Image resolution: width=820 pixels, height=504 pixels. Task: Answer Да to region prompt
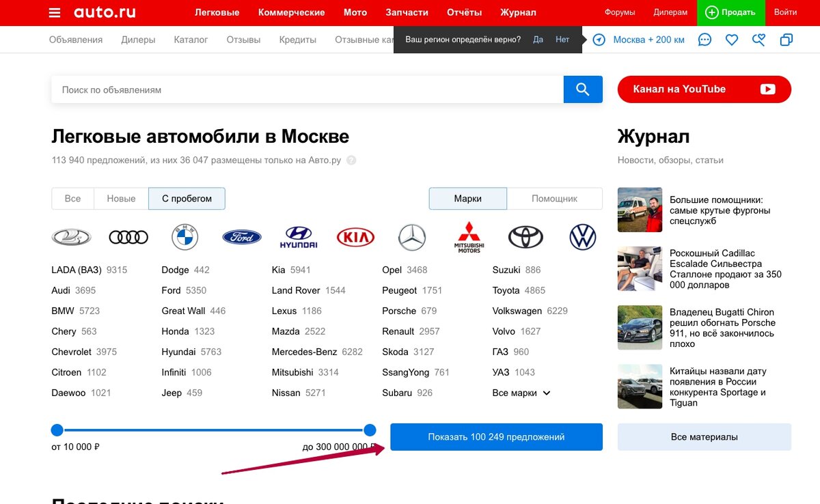pos(538,40)
